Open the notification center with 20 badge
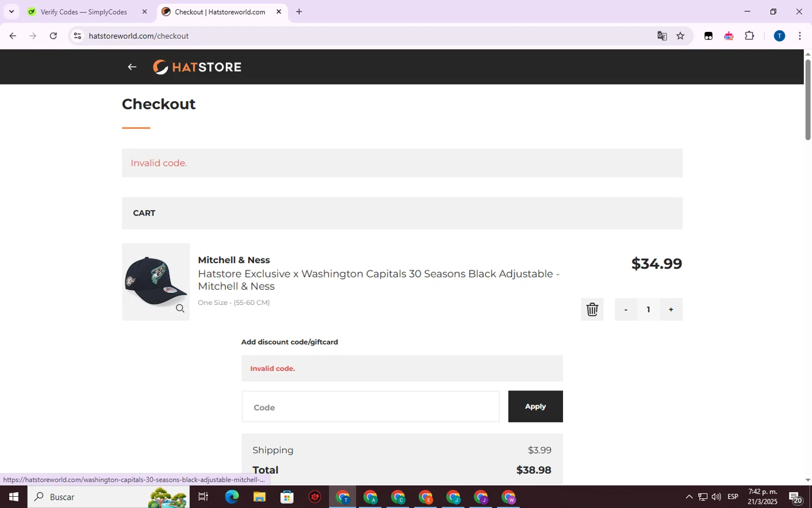This screenshot has height=508, width=812. pyautogui.click(x=795, y=497)
